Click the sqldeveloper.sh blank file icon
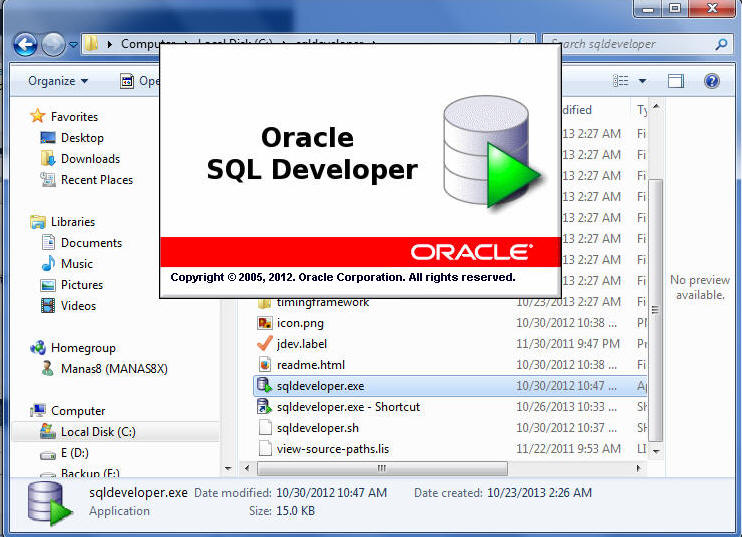 265,428
